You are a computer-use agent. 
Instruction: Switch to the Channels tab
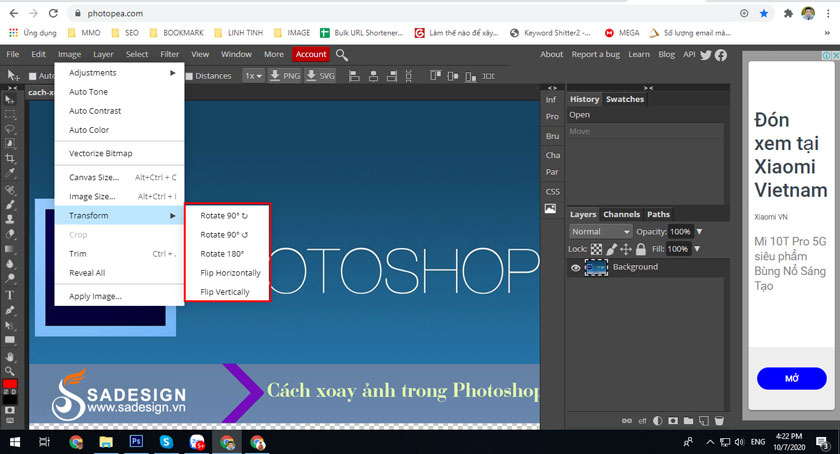pos(621,214)
